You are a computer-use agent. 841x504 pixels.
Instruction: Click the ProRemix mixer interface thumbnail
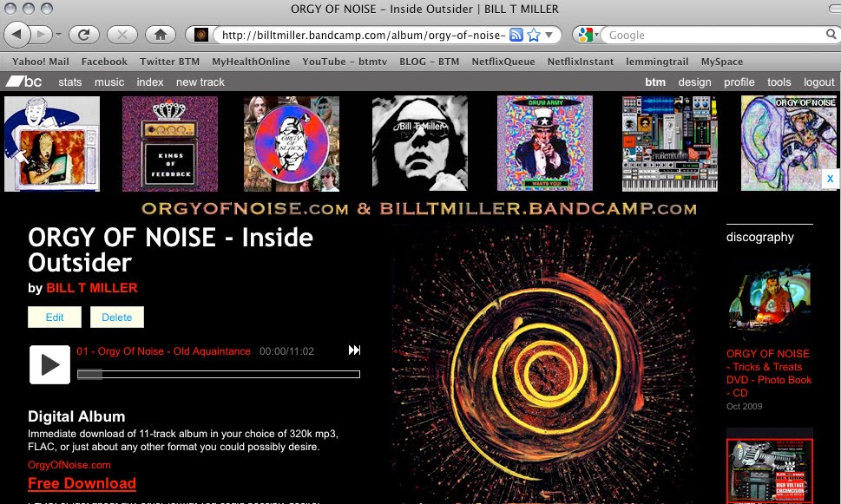(670, 144)
